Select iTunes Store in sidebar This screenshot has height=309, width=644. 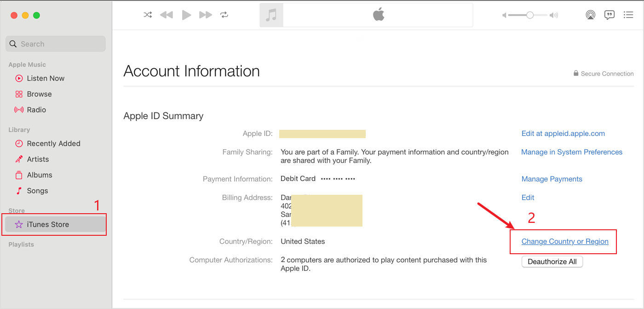pyautogui.click(x=56, y=224)
